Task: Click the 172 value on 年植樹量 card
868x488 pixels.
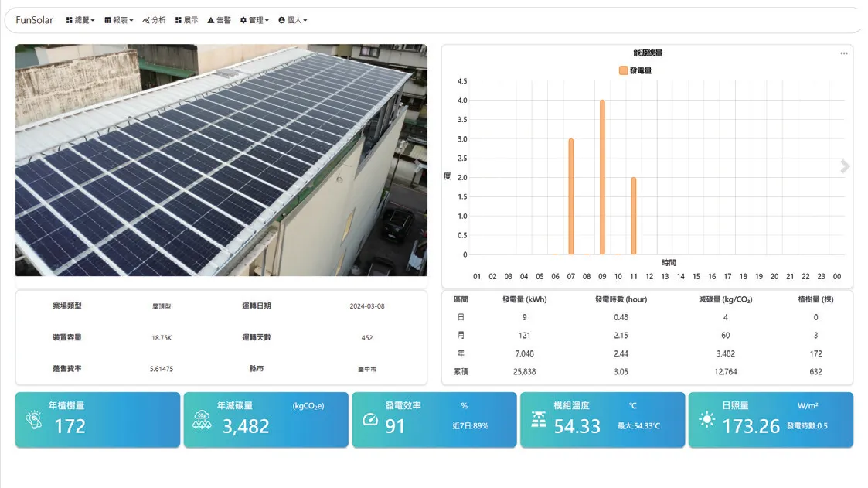Action: [x=70, y=426]
